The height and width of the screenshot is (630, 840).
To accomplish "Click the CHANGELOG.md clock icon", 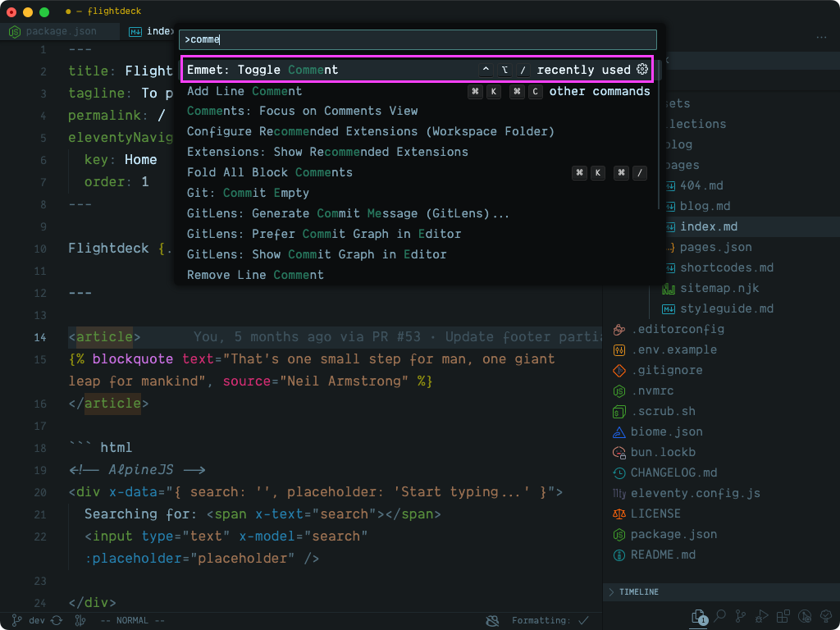I will [x=619, y=472].
